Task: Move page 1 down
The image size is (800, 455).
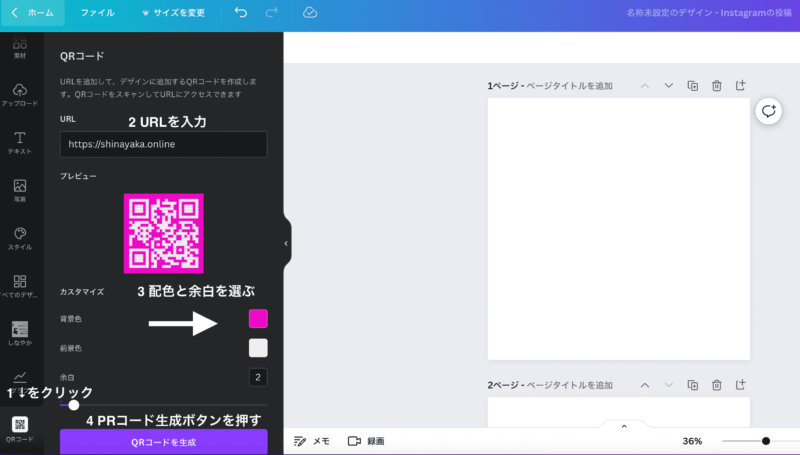Action: click(668, 86)
